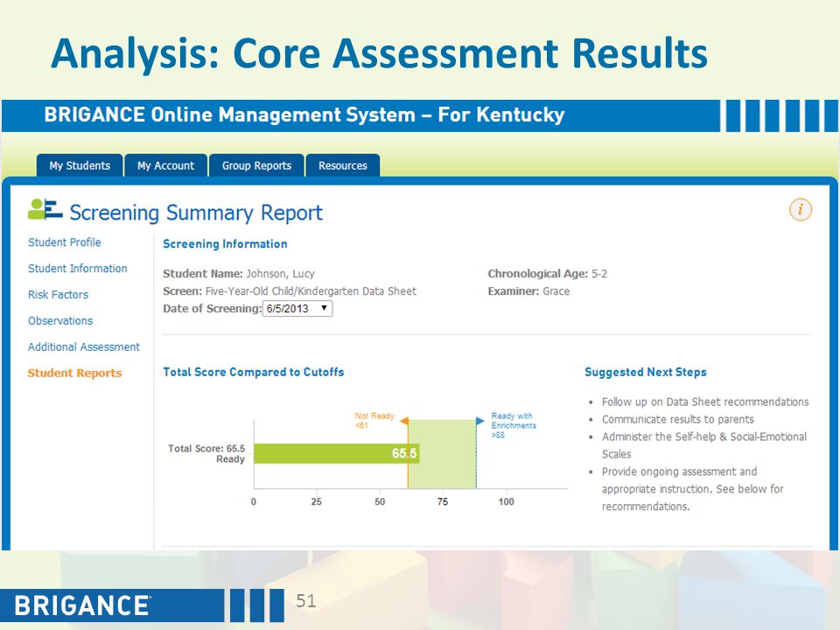Open the Date of Screening dropdown
The image size is (840, 630).
click(x=297, y=309)
